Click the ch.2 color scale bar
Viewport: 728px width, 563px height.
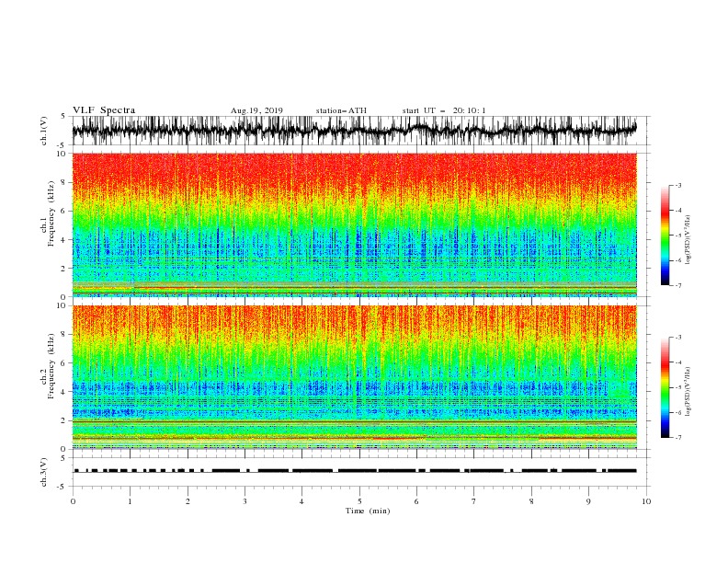665,387
